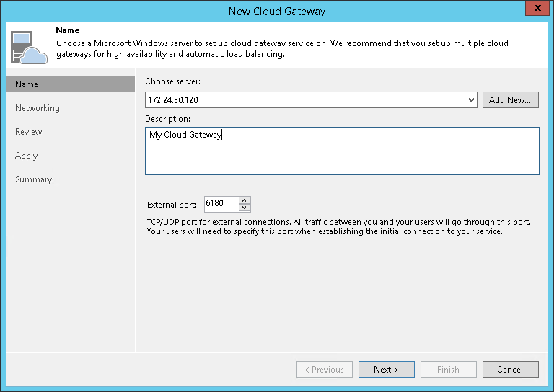This screenshot has width=554, height=392.
Task: Proceed with the Next button
Action: [x=387, y=370]
